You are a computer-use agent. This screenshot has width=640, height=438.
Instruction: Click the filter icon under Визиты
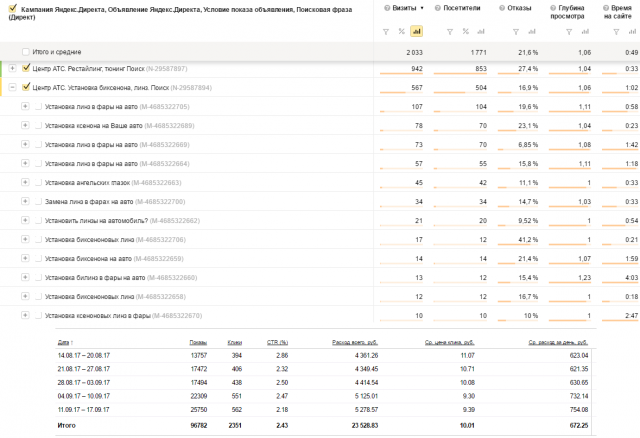click(x=386, y=31)
